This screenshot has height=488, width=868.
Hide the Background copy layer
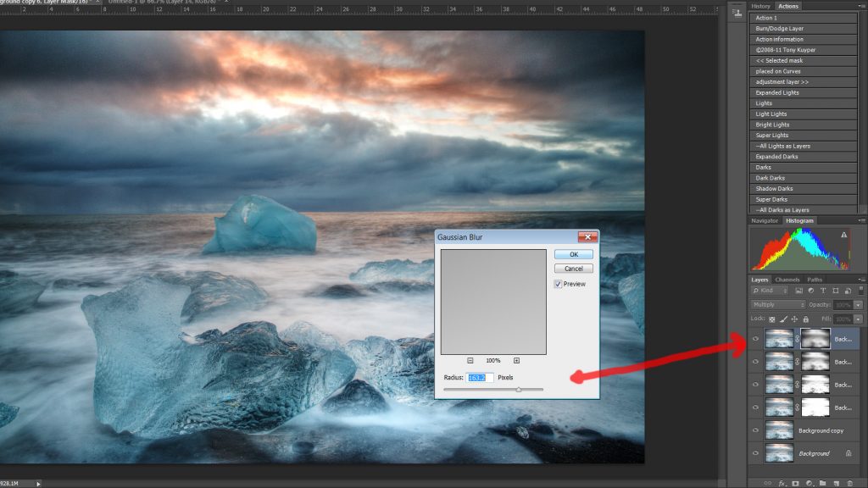coord(755,430)
